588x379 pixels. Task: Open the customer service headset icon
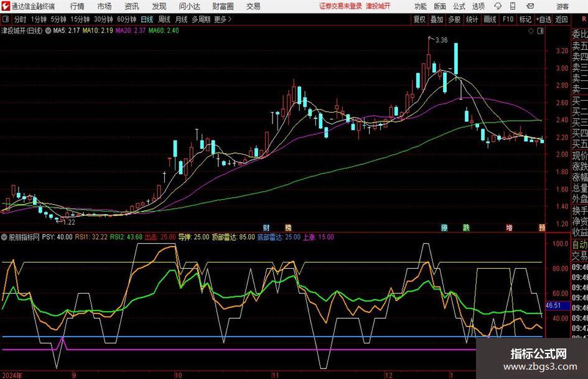498,6
